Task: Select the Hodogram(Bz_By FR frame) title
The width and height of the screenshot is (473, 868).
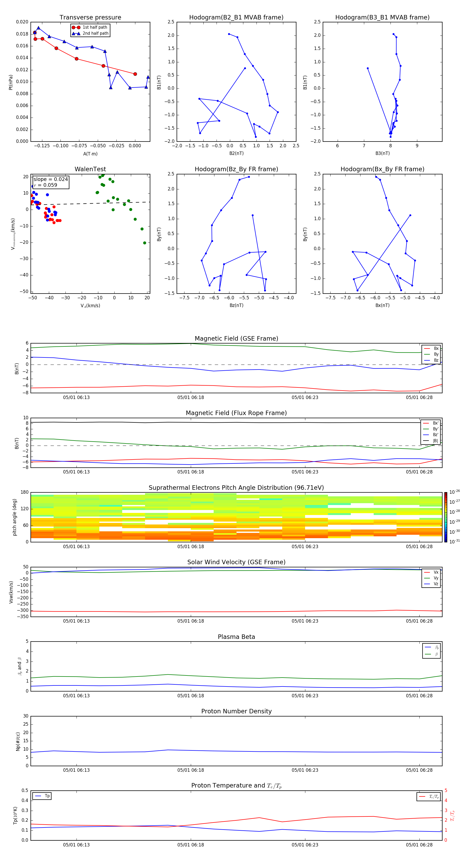Action: 236,169
